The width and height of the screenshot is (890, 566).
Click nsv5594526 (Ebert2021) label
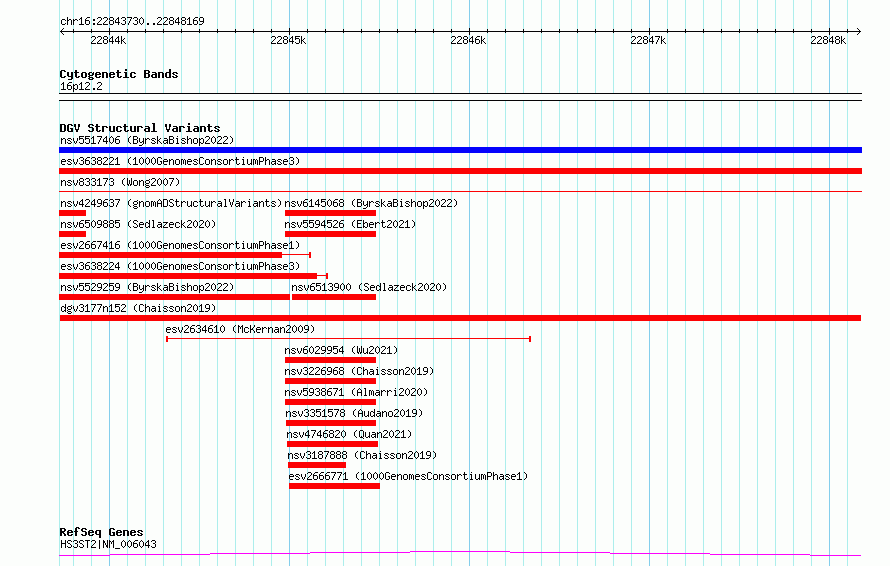coord(350,224)
